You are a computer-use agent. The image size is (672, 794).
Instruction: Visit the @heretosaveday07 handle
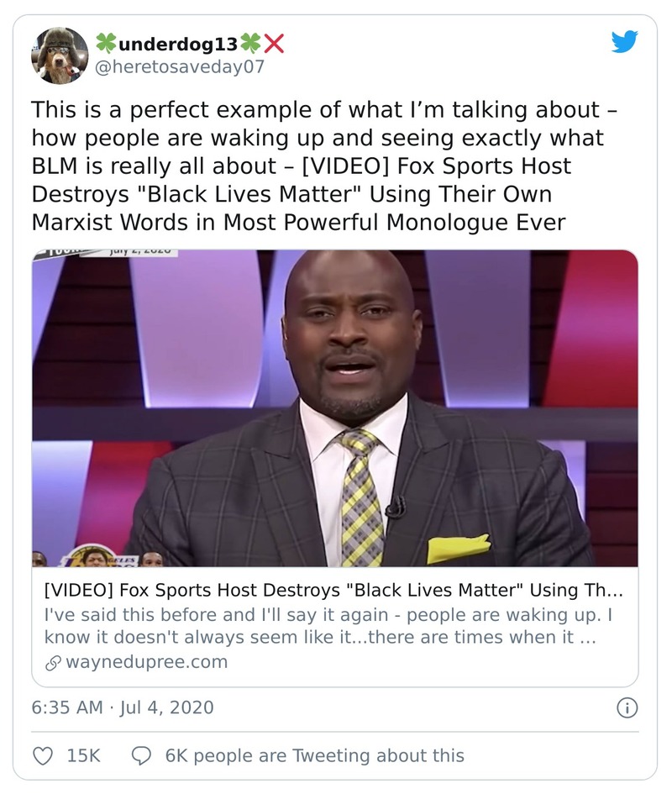(x=180, y=66)
